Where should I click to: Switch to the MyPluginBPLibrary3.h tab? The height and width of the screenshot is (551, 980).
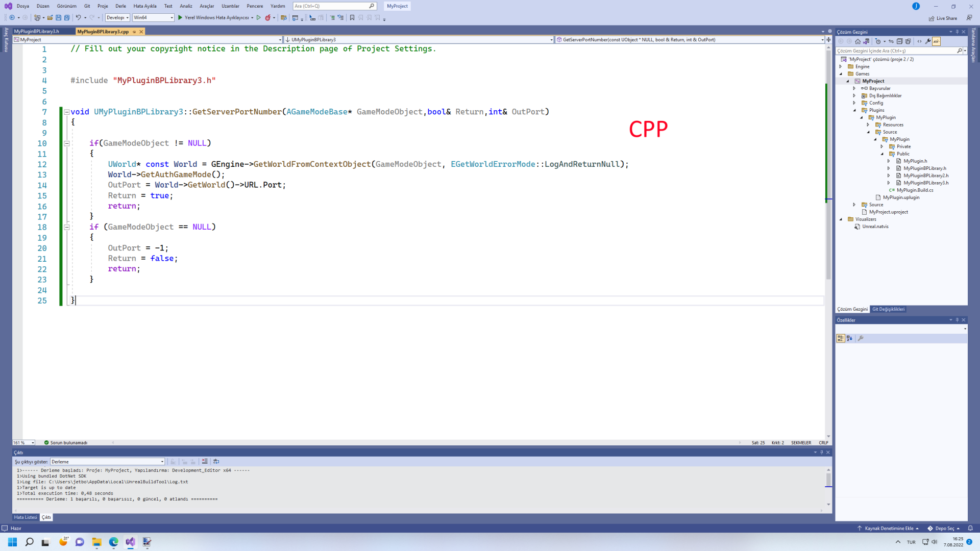(x=37, y=32)
